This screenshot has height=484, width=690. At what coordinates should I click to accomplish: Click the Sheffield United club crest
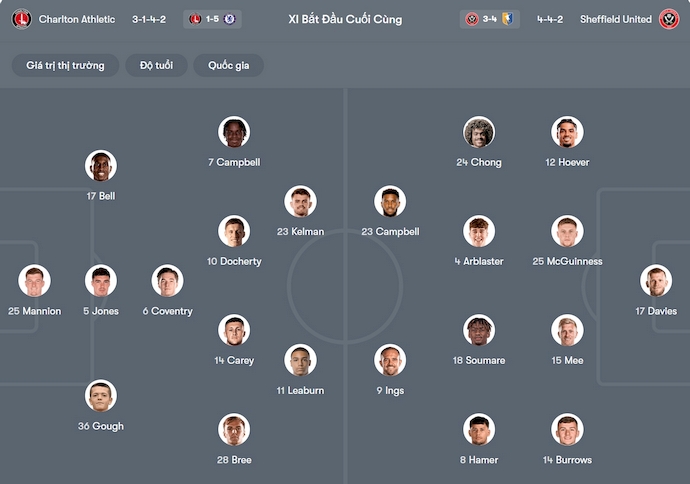pyautogui.click(x=669, y=19)
